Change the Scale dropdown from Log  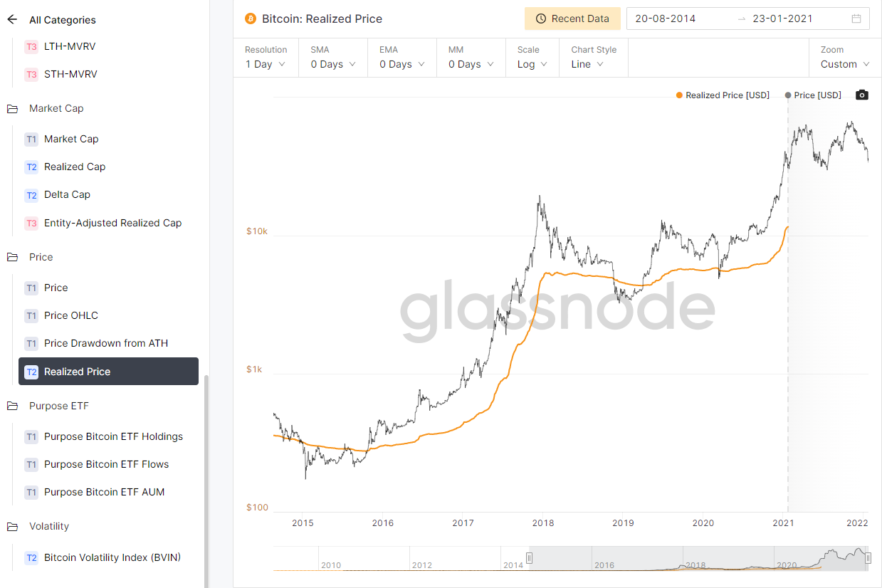[x=531, y=63]
